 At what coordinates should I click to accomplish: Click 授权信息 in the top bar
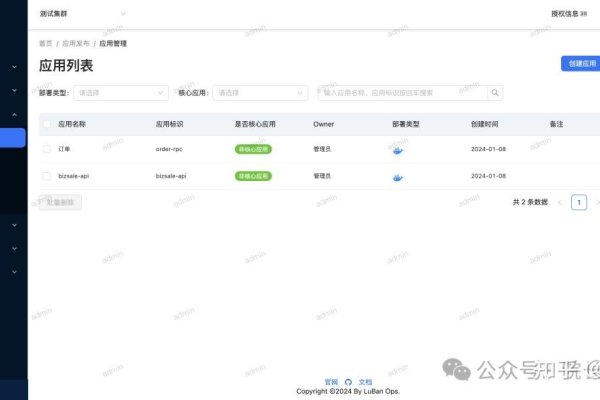(565, 14)
